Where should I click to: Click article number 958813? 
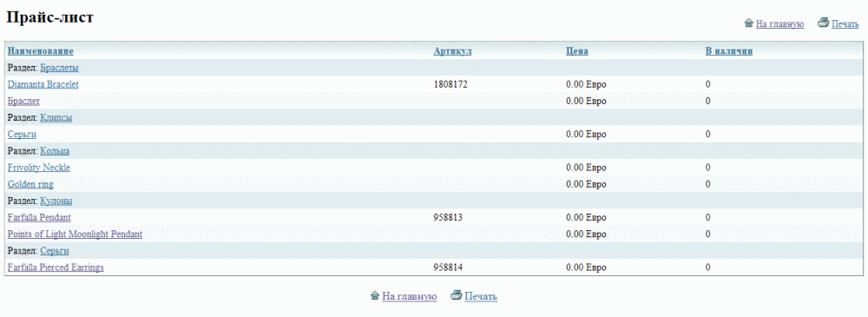tap(449, 217)
